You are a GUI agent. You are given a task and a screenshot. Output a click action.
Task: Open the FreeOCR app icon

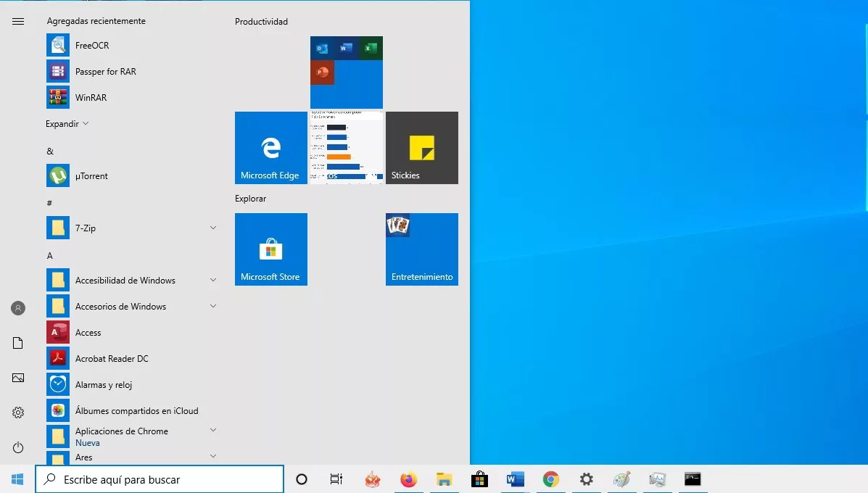57,46
